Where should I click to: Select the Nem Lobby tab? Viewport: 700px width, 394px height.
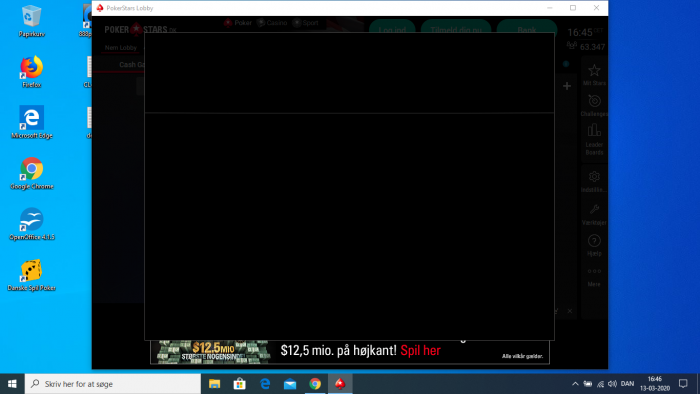(121, 48)
